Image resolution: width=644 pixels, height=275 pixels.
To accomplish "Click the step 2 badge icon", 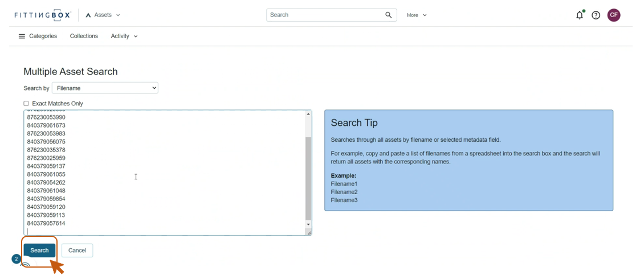I will pos(16,259).
